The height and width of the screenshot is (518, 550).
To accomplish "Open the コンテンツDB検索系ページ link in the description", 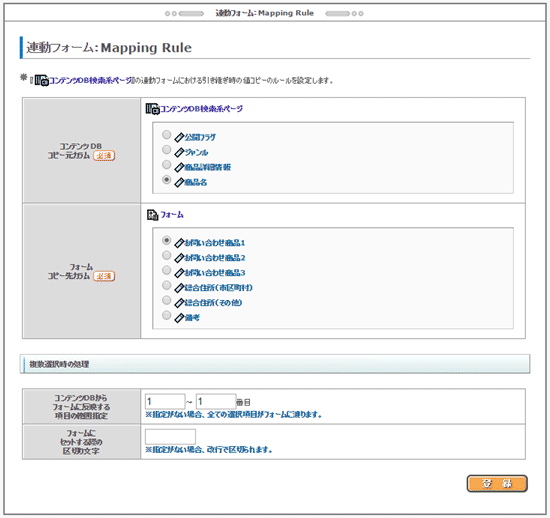I will 90,81.
